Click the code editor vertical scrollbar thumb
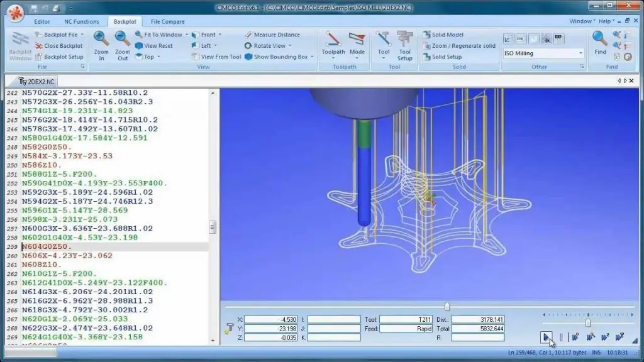644x362 pixels. coord(213,227)
